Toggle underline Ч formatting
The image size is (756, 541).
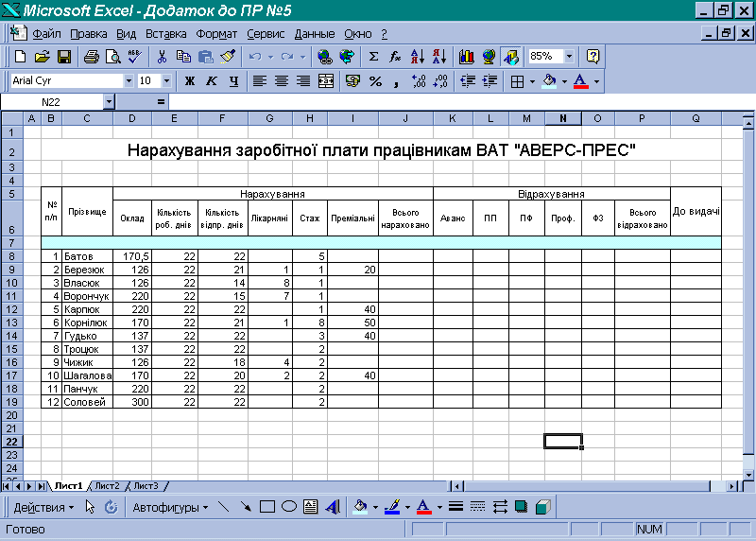point(233,81)
